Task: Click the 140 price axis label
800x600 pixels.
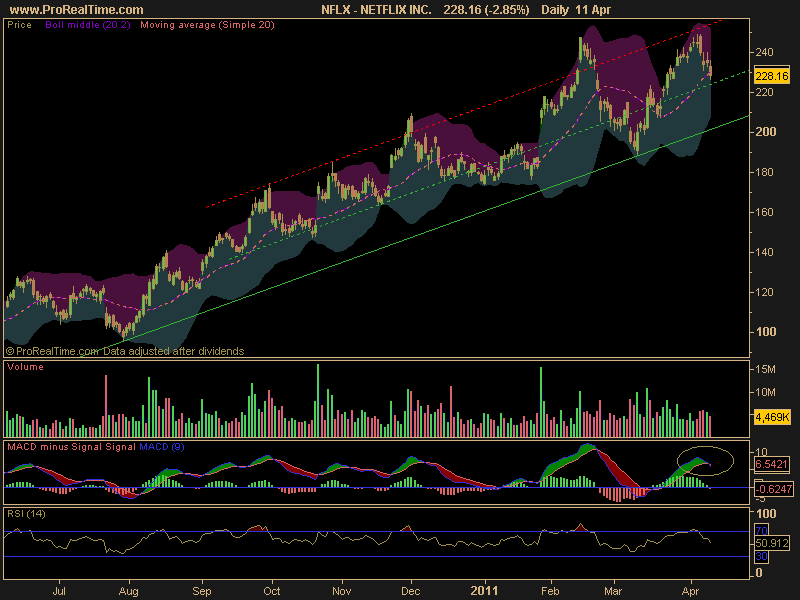Action: [764, 252]
